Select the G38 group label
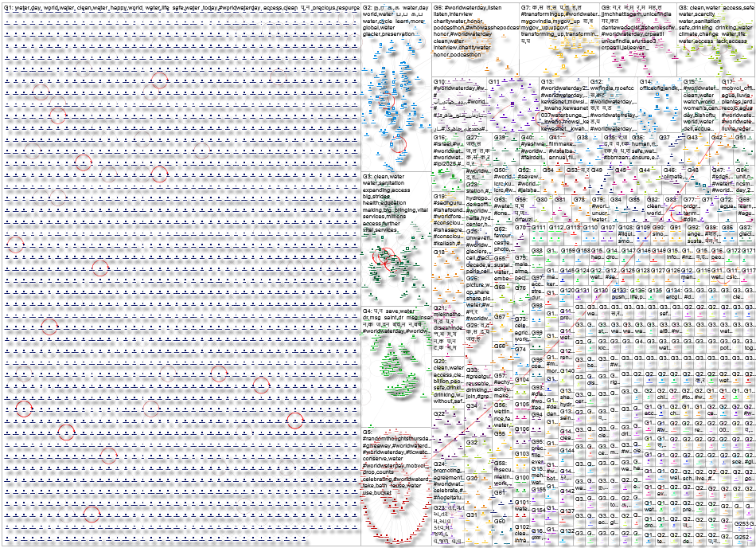756x548 pixels. 583,138
